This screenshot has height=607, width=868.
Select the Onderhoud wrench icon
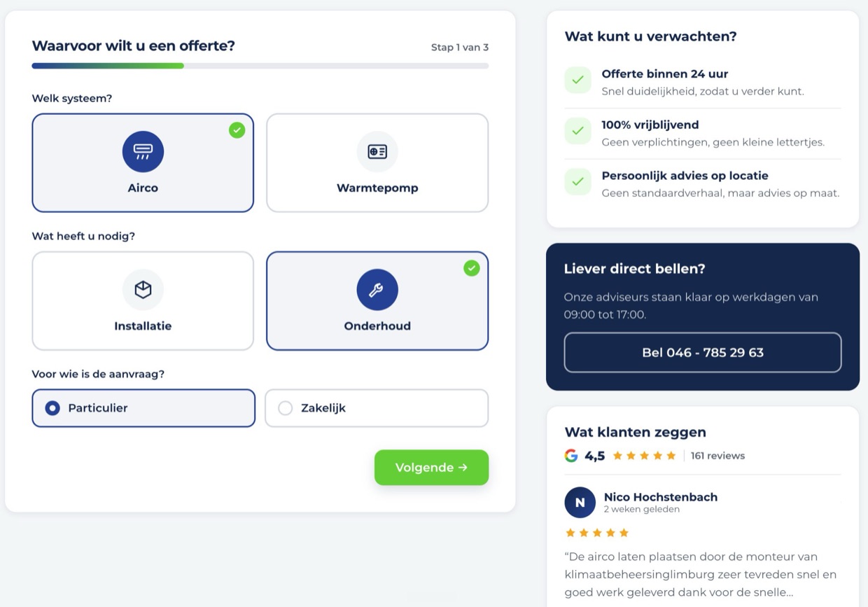(x=377, y=290)
